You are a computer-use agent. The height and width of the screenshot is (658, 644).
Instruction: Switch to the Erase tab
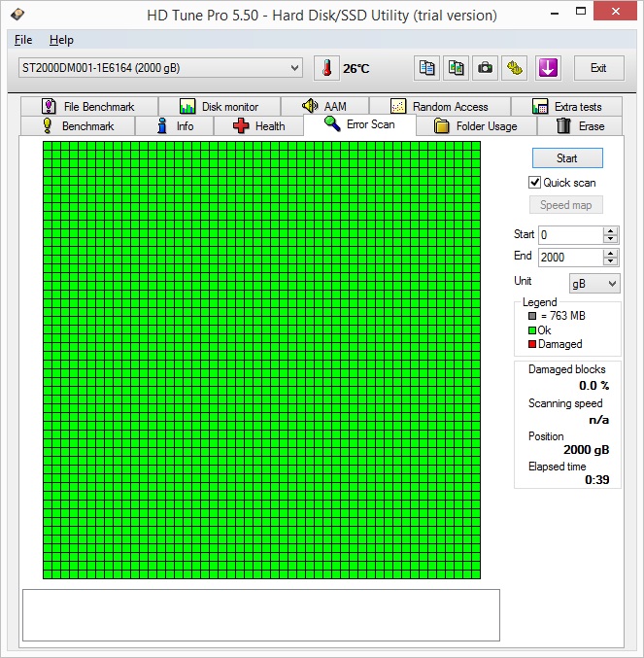click(x=580, y=126)
